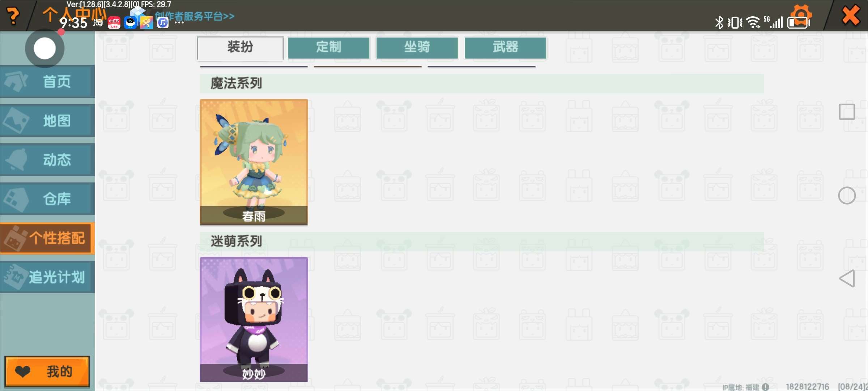Switch to the 装扮 tab

tap(240, 48)
